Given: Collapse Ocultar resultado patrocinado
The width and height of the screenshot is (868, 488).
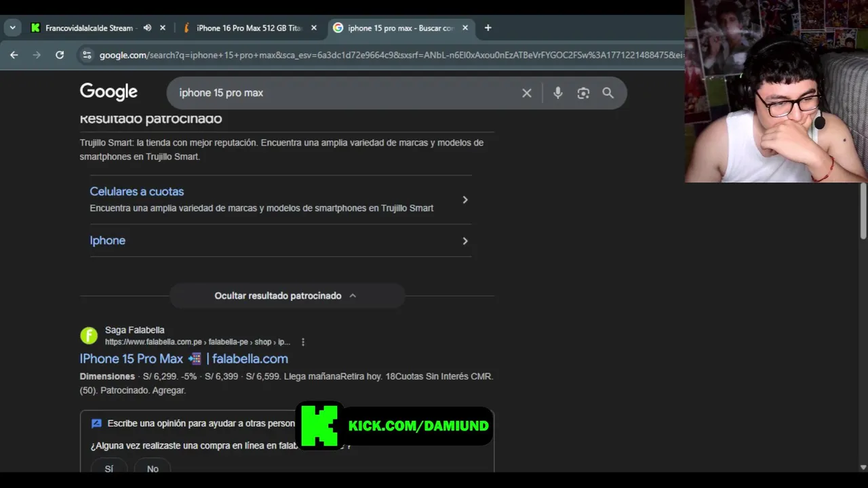Looking at the screenshot, I should click(287, 296).
